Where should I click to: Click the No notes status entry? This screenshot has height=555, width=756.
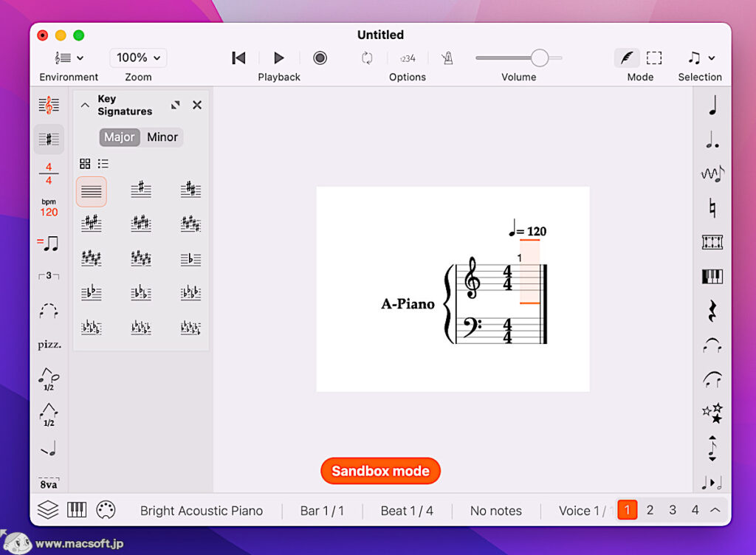496,511
